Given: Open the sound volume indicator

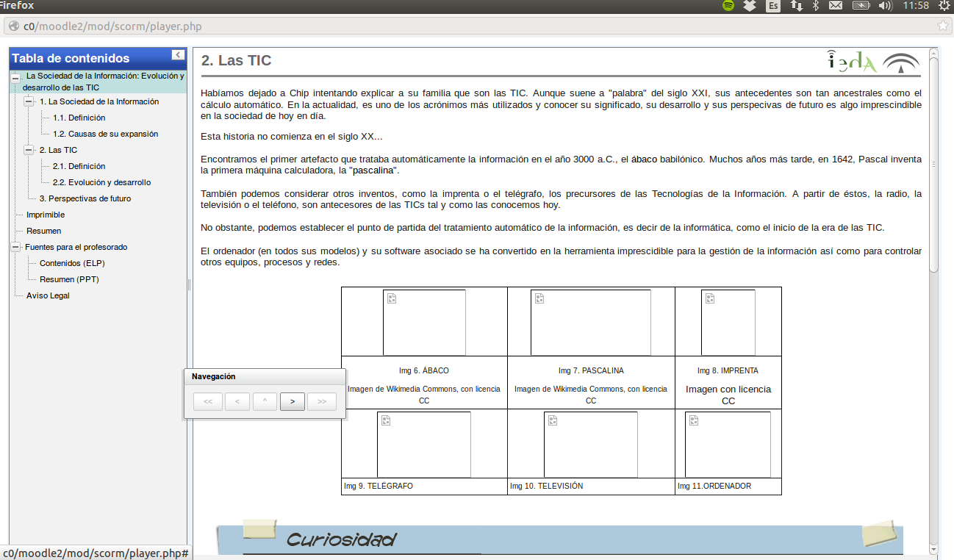Looking at the screenshot, I should [885, 6].
